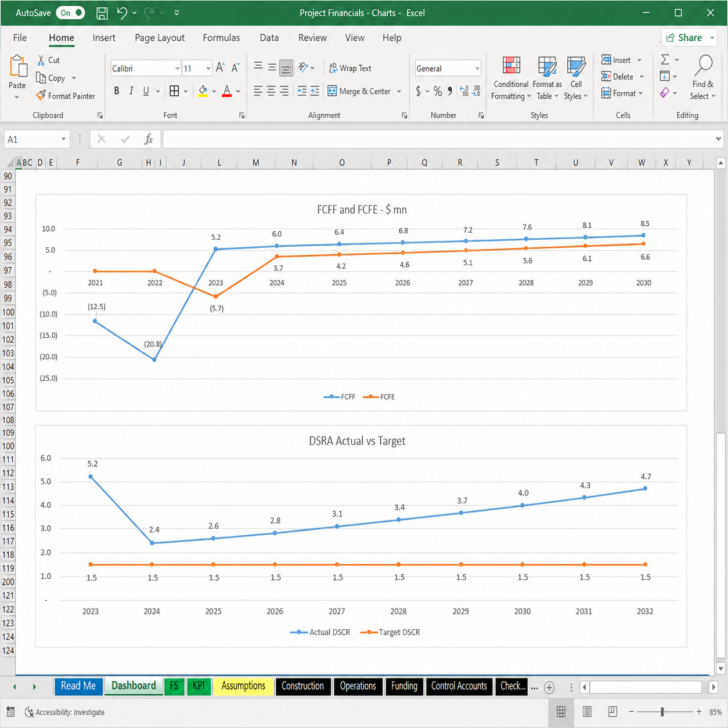Increase font size with larger A icon
728x728 pixels.
(220, 68)
